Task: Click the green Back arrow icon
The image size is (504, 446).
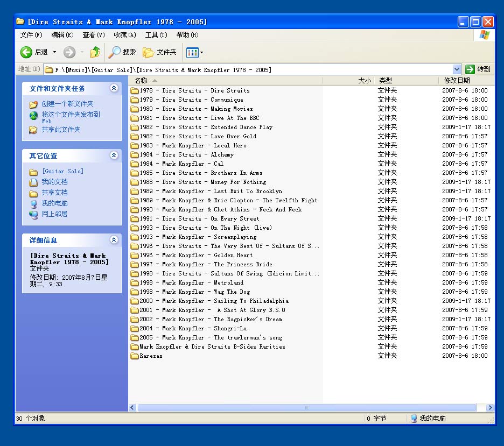Action: 26,52
